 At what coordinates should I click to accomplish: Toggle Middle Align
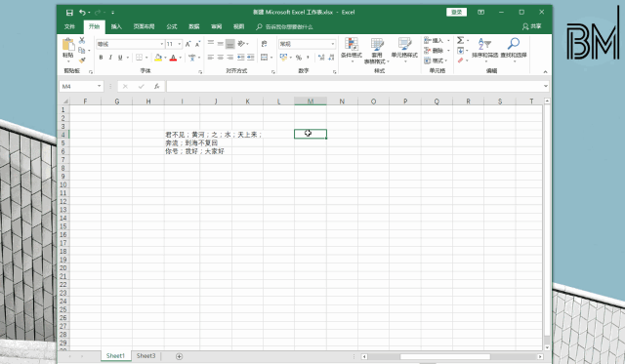(x=221, y=43)
